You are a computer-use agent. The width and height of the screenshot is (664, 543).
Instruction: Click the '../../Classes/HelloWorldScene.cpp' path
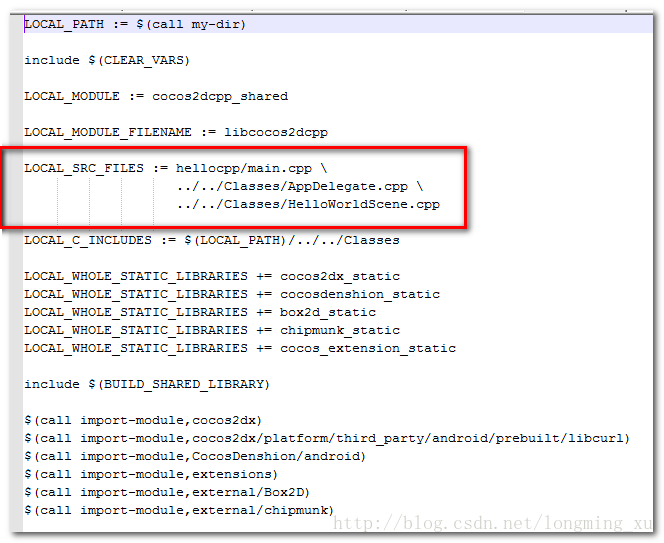pos(308,205)
